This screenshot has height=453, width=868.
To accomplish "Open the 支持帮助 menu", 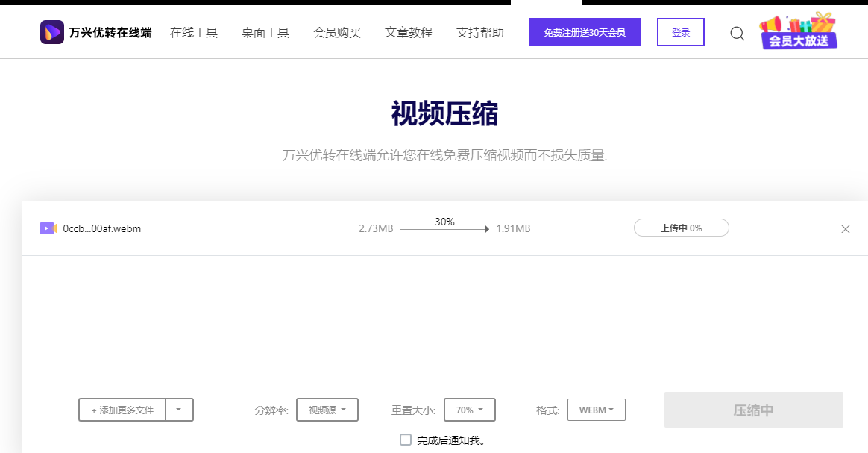I will pos(479,32).
